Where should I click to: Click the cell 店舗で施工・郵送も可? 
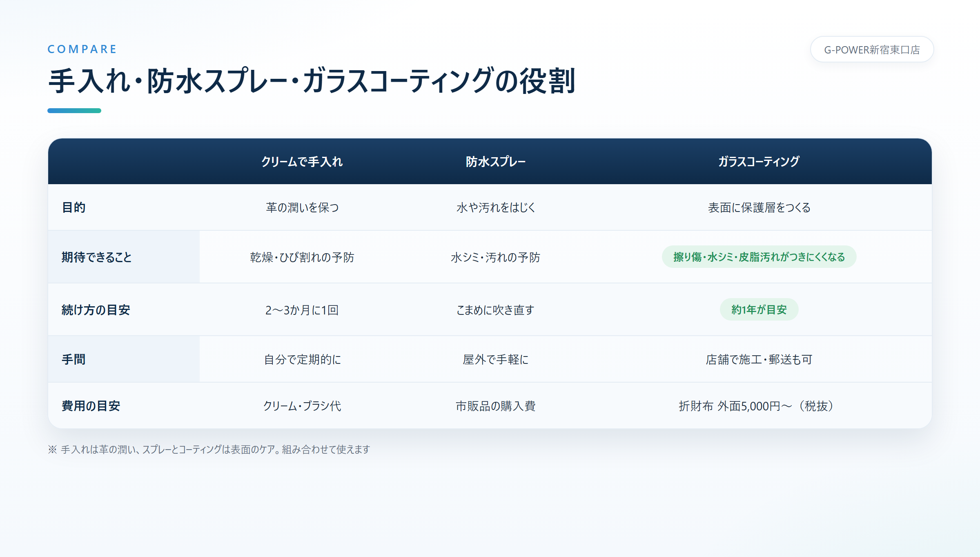tap(759, 359)
